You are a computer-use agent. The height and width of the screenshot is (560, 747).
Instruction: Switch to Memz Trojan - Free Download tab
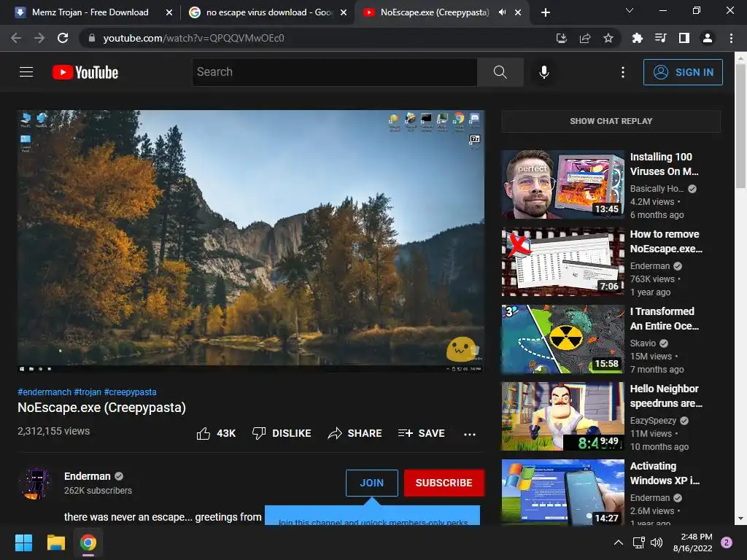90,12
